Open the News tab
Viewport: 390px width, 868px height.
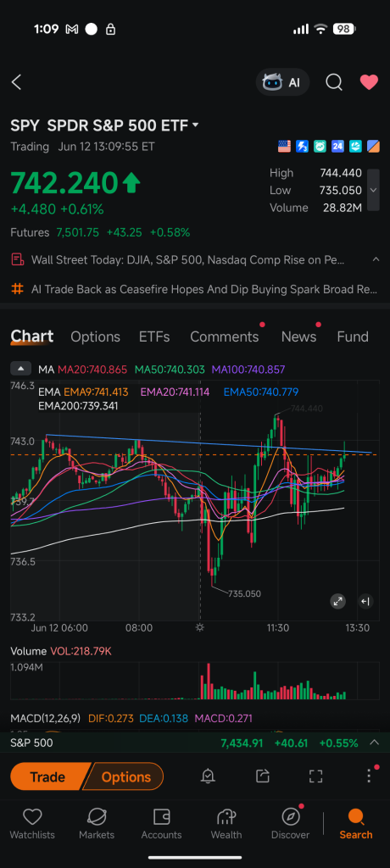pyautogui.click(x=298, y=337)
